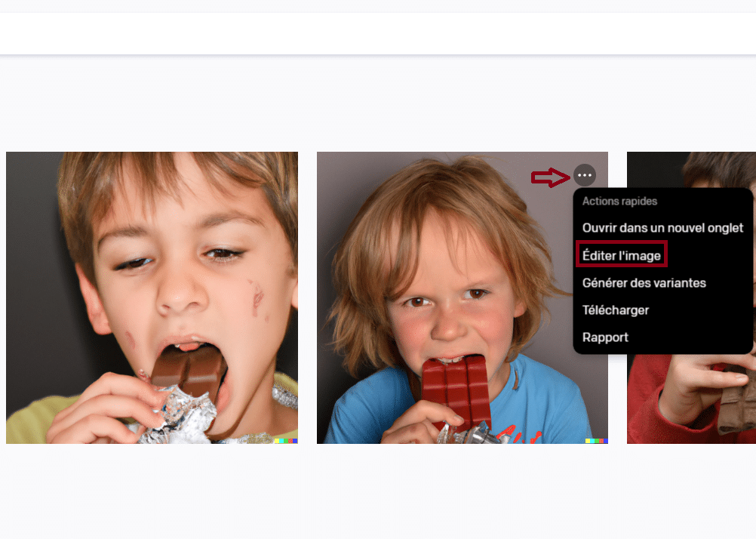Choose Ouvrir dans un nouvel onglet

click(662, 228)
